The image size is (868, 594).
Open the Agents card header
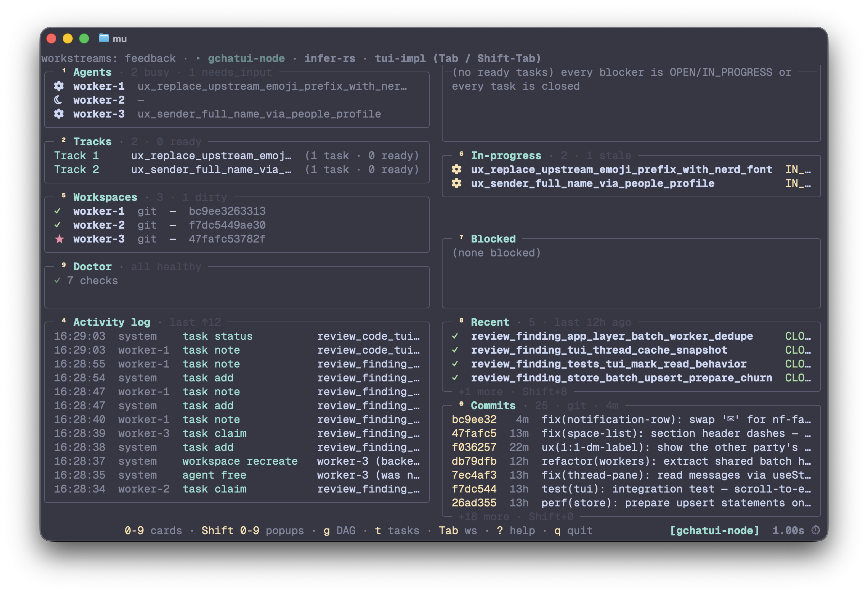[x=92, y=72]
